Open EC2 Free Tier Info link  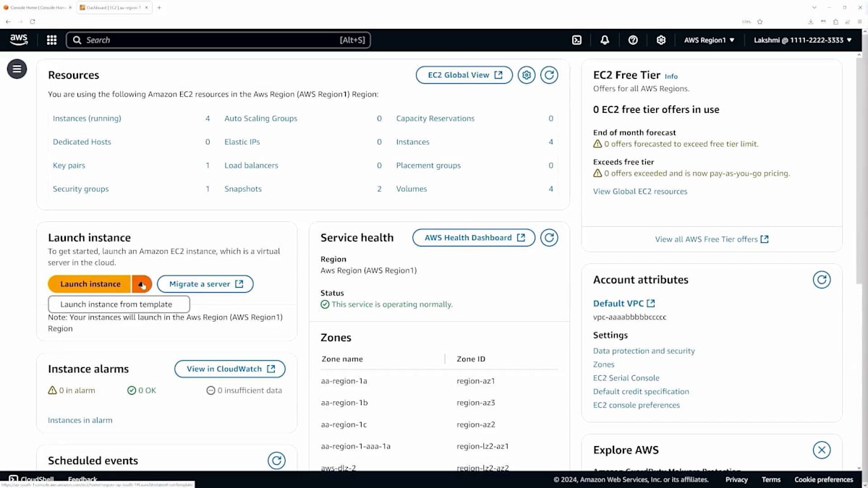[x=671, y=76]
